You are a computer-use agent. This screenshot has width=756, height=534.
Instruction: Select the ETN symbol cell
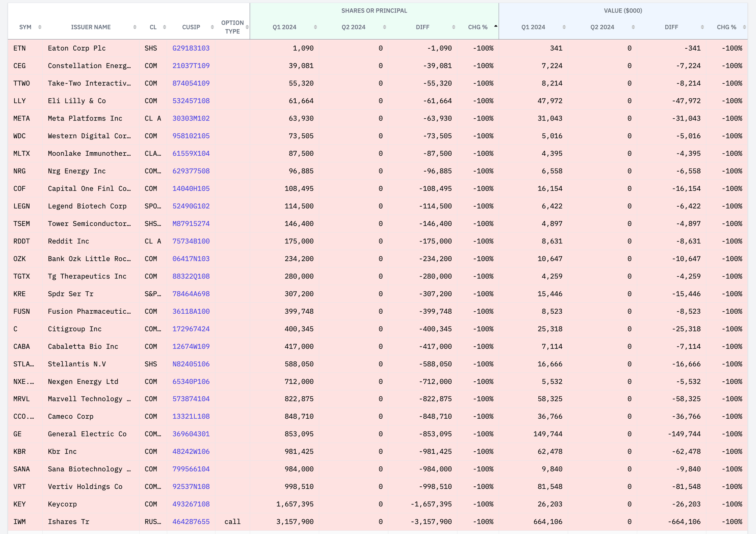(x=25, y=48)
